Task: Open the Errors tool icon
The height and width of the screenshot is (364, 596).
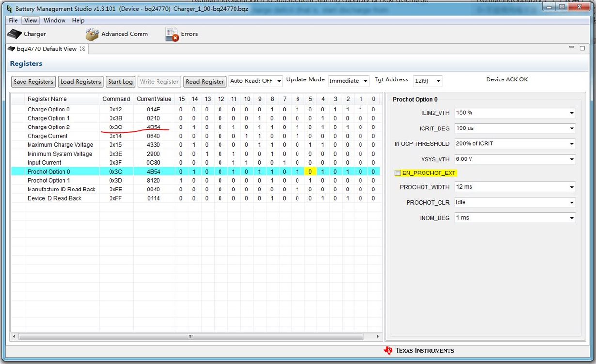Action: point(172,34)
